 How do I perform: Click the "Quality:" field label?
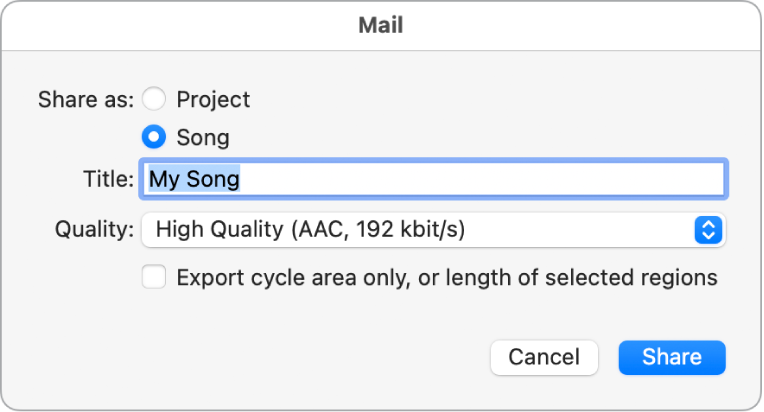pyautogui.click(x=94, y=230)
